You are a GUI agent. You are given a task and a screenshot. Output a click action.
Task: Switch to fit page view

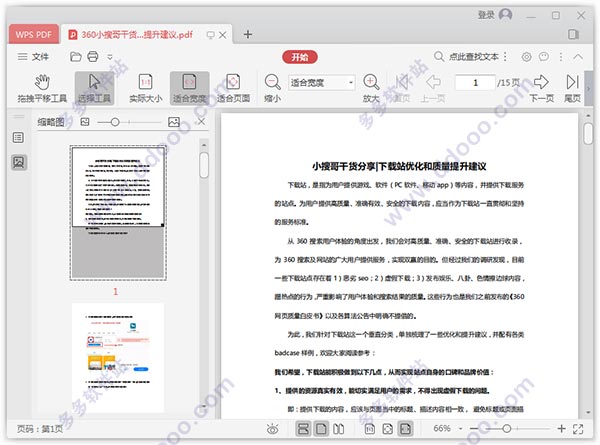click(233, 88)
